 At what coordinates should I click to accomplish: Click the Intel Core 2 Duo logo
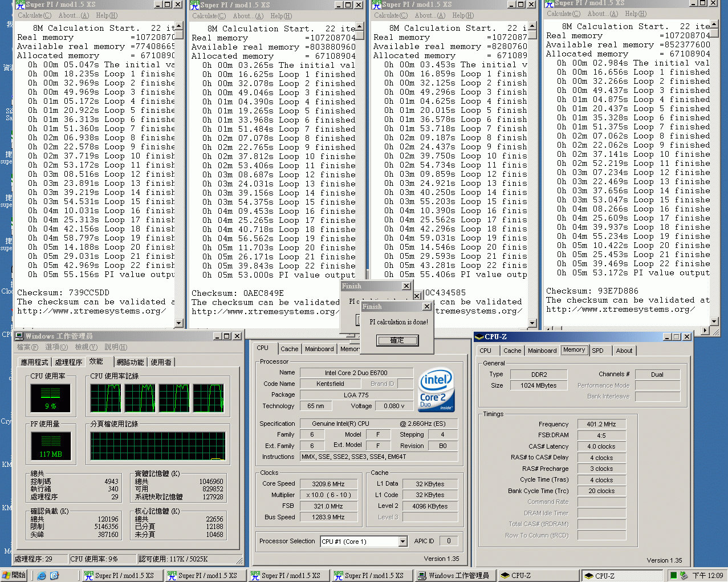point(436,390)
